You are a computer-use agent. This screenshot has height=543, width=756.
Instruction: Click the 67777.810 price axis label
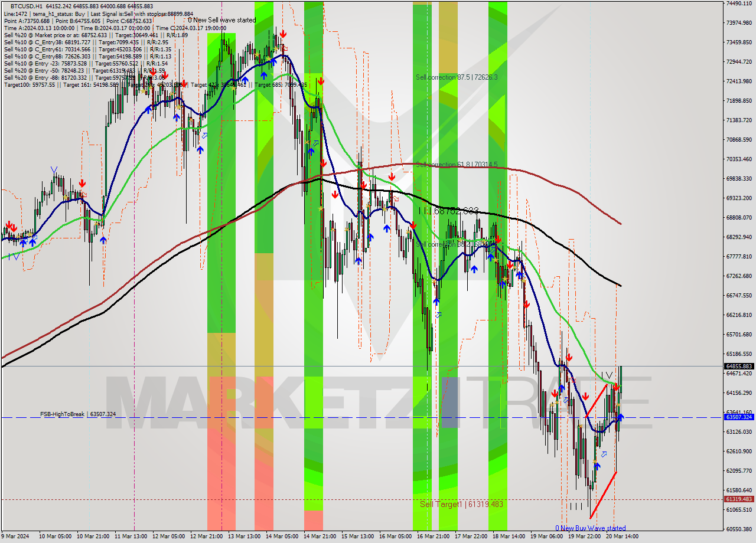point(738,257)
